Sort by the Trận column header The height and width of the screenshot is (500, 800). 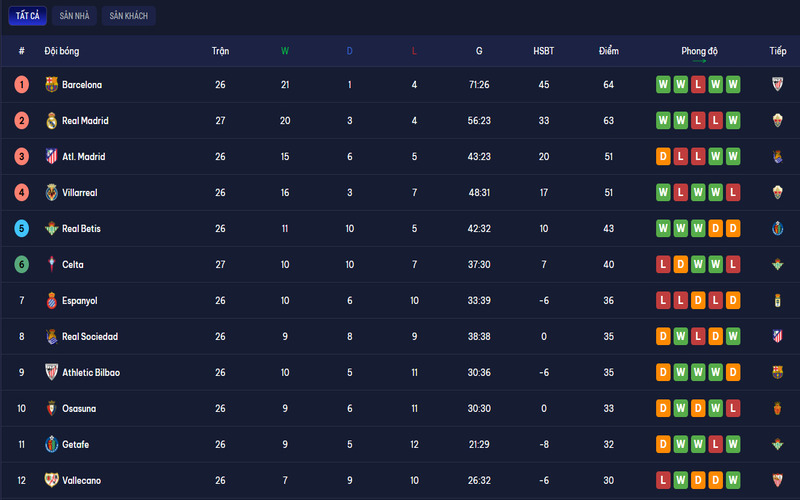click(220, 51)
